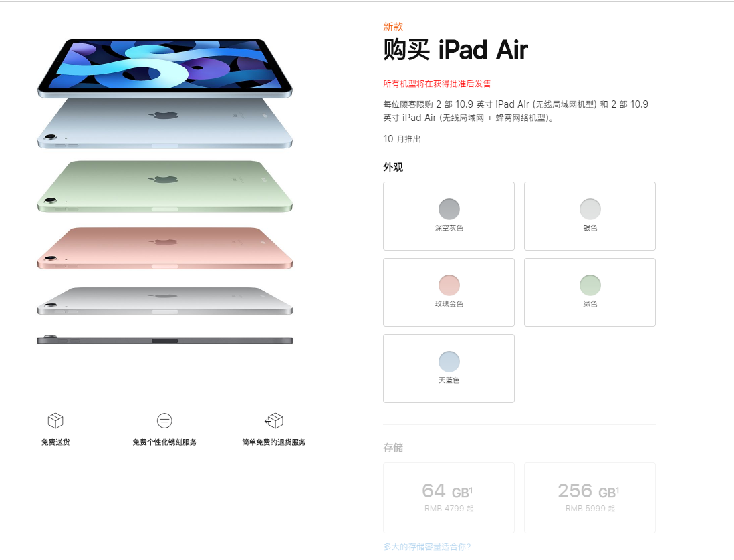The height and width of the screenshot is (560, 734).
Task: Select the 256 GB storage option
Action: coord(590,498)
